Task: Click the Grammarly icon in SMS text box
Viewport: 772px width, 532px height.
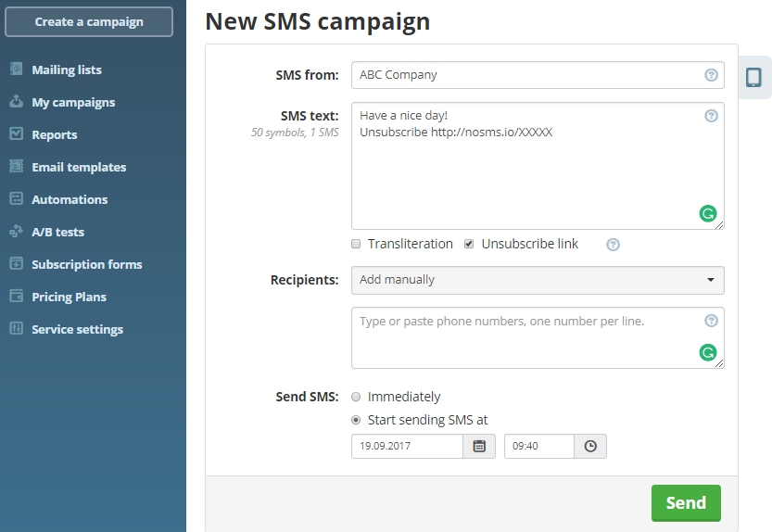Action: click(x=708, y=213)
